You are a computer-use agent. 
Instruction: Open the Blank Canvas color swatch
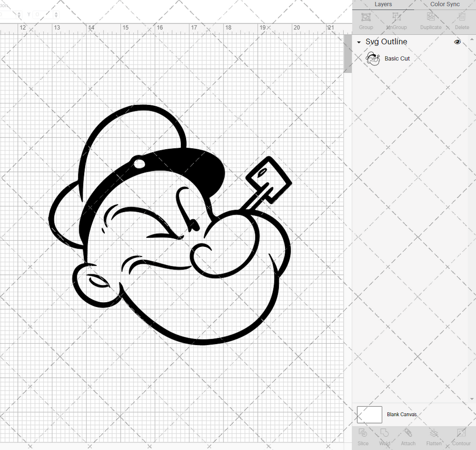pos(369,414)
